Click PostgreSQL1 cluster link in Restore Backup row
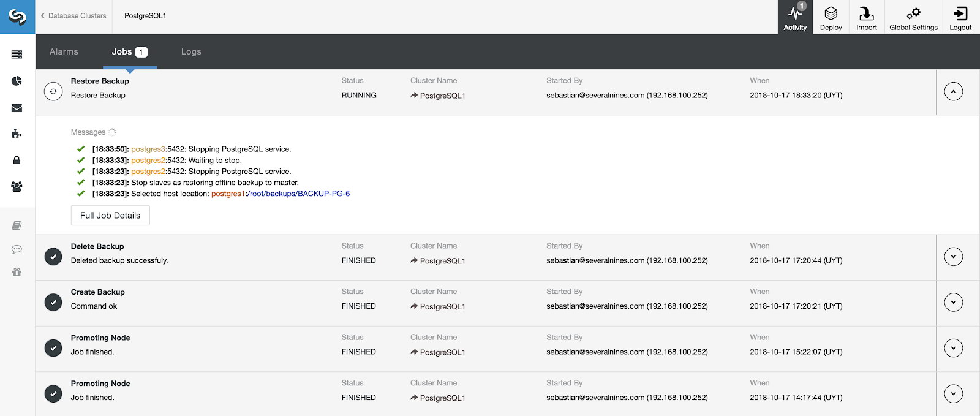The image size is (980, 416). tap(442, 96)
